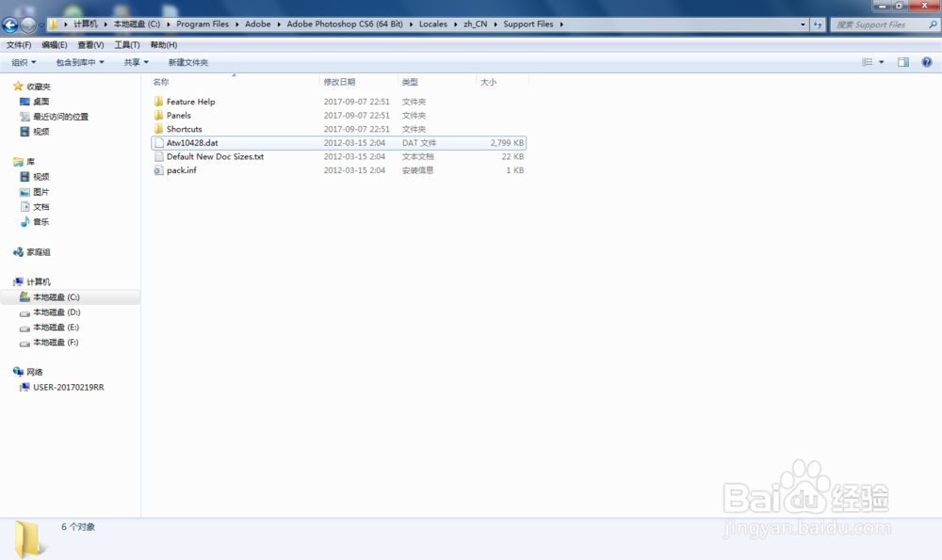Expand the 组织 dropdown

(24, 62)
